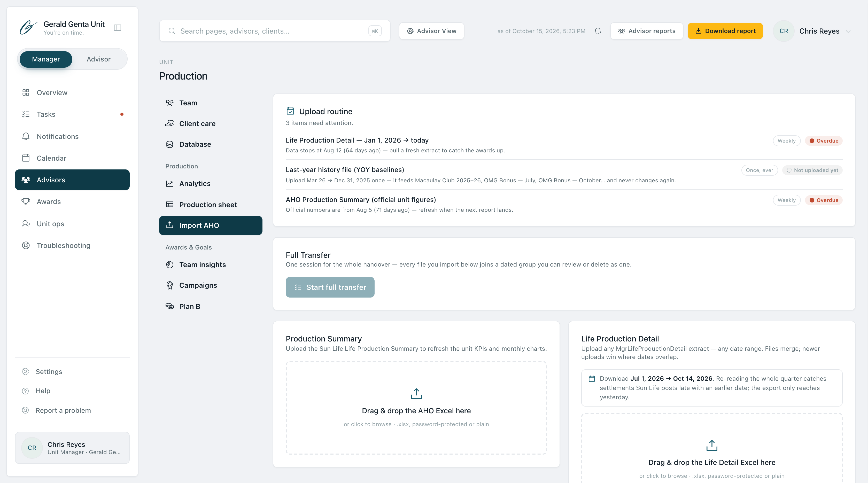Open the Campaigns page
The image size is (868, 483).
pyautogui.click(x=211, y=285)
